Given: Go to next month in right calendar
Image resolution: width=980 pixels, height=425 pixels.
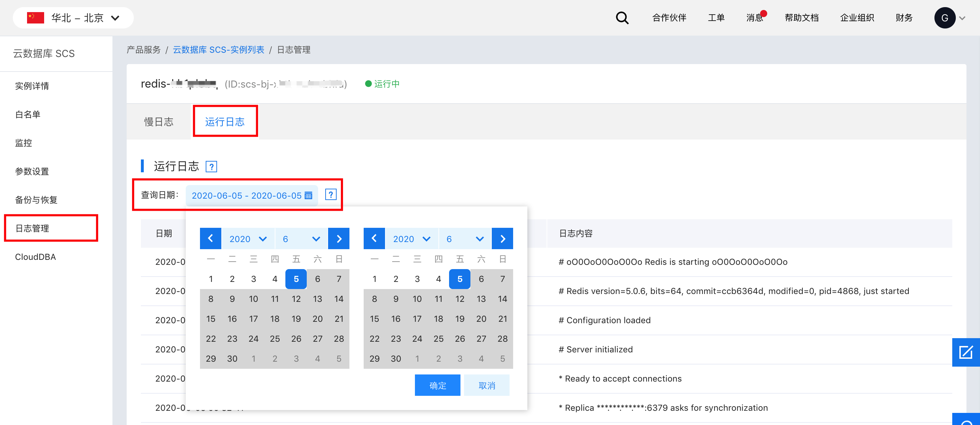Looking at the screenshot, I should click(x=502, y=238).
